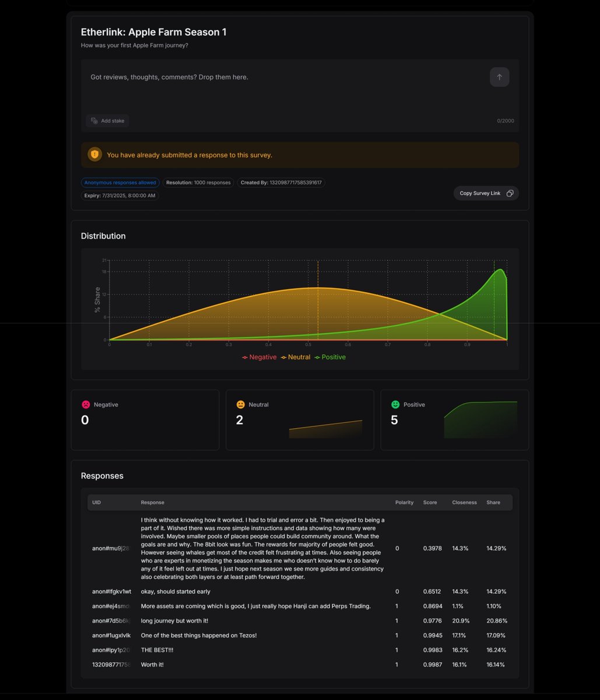Sort table by Response column header
This screenshot has width=600, height=700.
click(x=152, y=502)
